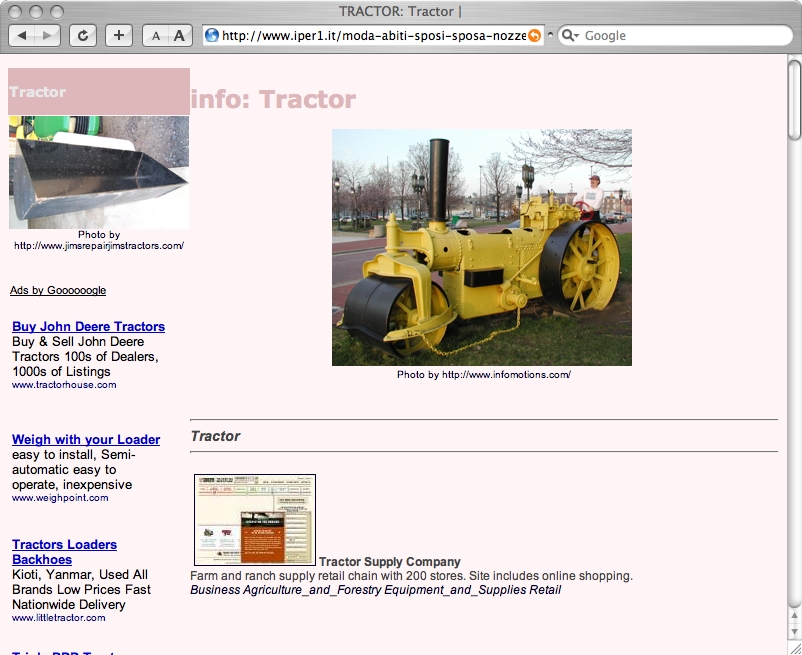Open the Buy John Deere Tractors link
Screen dimensions: 802x655
coord(88,327)
